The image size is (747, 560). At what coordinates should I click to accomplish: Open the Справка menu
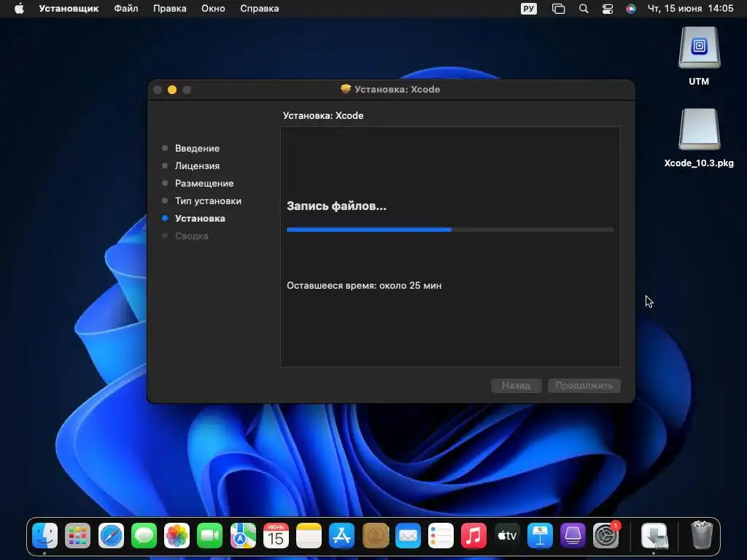259,9
